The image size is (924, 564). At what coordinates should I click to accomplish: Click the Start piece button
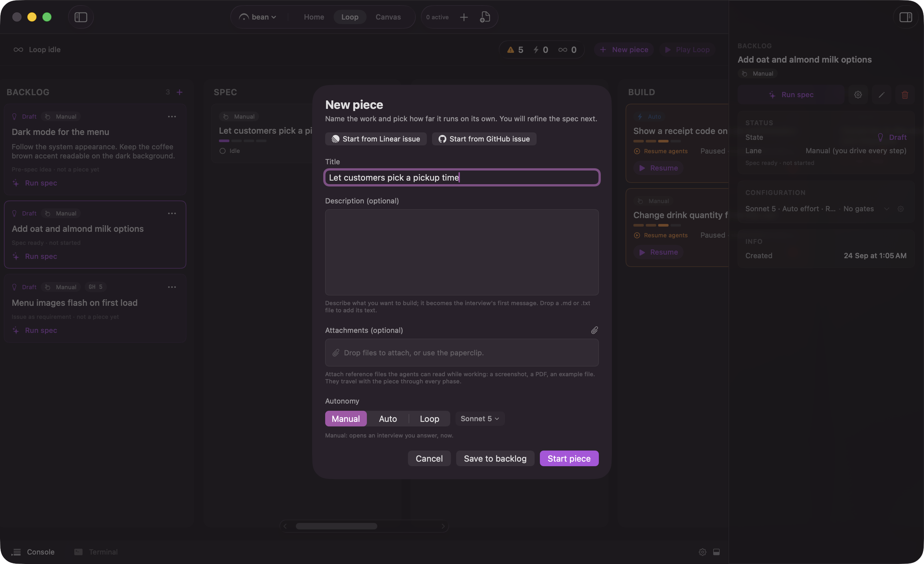569,459
